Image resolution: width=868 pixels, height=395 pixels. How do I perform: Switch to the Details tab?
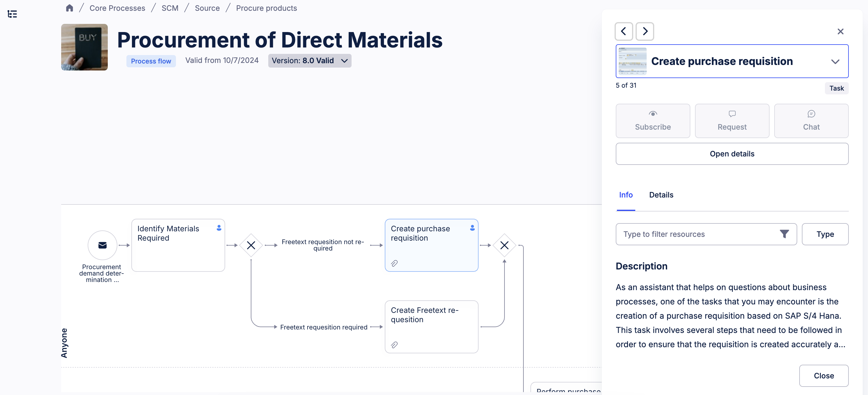point(661,195)
